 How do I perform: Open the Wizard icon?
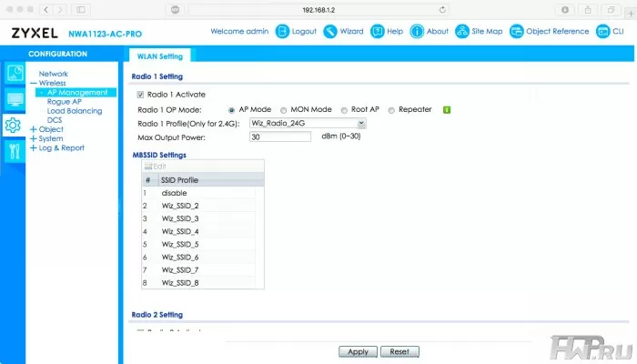click(329, 31)
